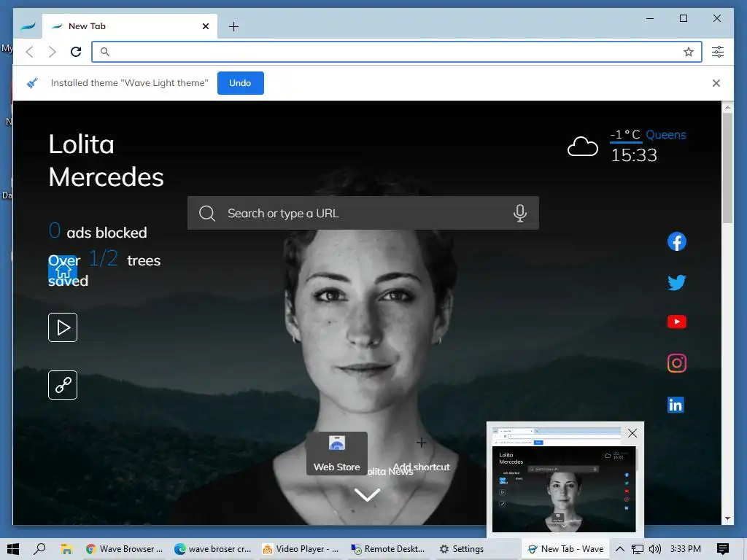747x560 pixels.
Task: Click the page vertical scrollbar thumb
Action: (x=727, y=168)
